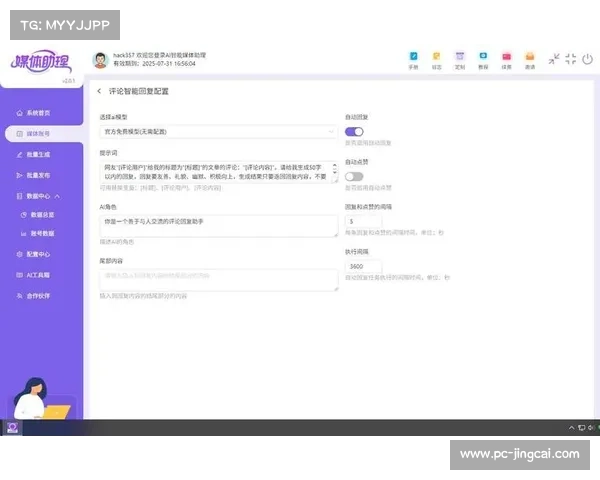Click the power logout icon
Screen dimensions: 600x480
(587, 59)
